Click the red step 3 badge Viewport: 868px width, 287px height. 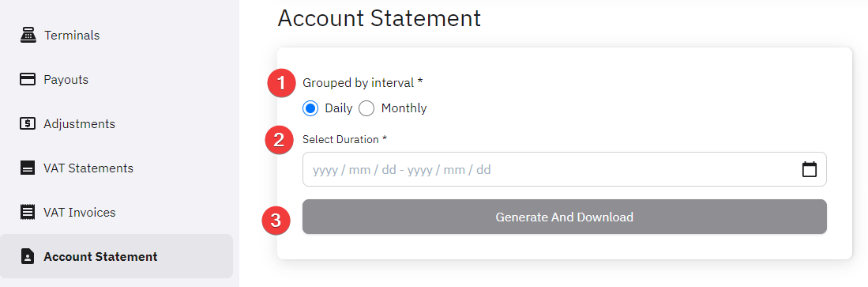[277, 221]
